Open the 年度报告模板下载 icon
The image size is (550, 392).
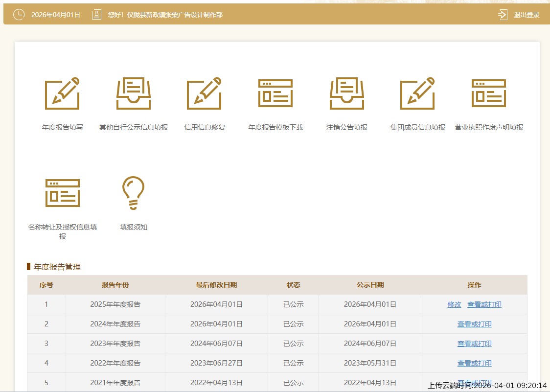[x=275, y=93]
